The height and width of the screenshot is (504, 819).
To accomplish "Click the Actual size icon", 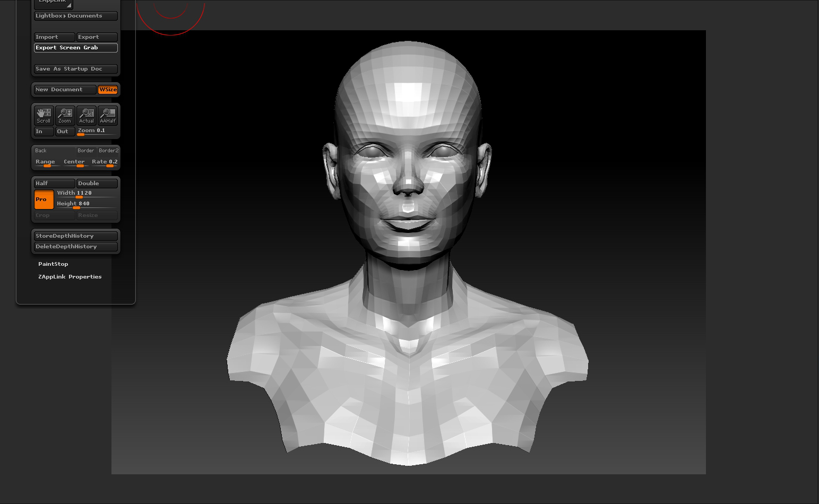I will pyautogui.click(x=87, y=116).
